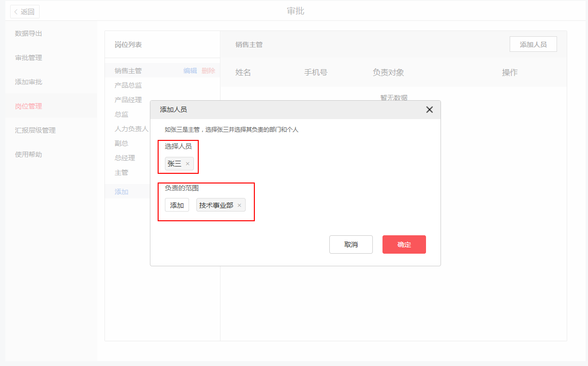The image size is (588, 366).
Task: Click the 负责的范围 label
Action: pos(181,188)
